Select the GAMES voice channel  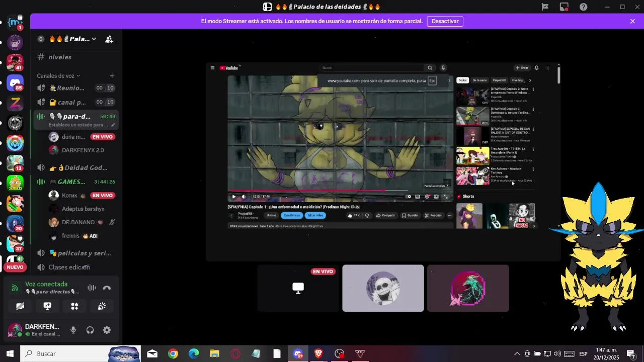76,182
